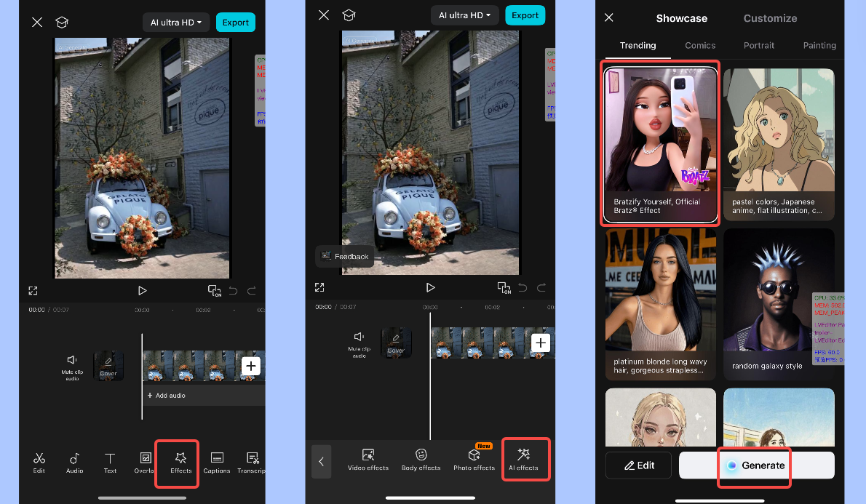Open the AI ultra HD dropdown in the middle editor
866x504 pixels.
[x=464, y=15]
